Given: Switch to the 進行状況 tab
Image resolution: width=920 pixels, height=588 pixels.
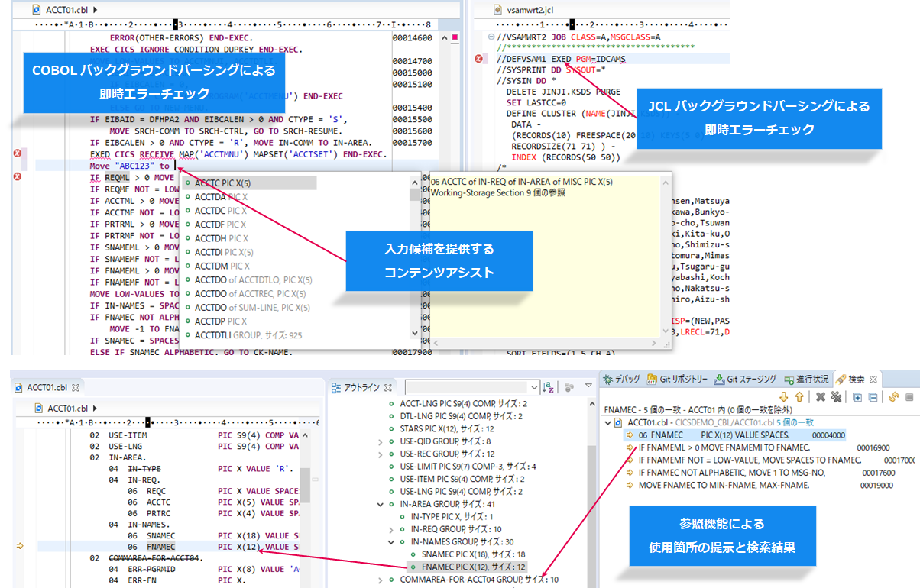Looking at the screenshot, I should pyautogui.click(x=805, y=379).
